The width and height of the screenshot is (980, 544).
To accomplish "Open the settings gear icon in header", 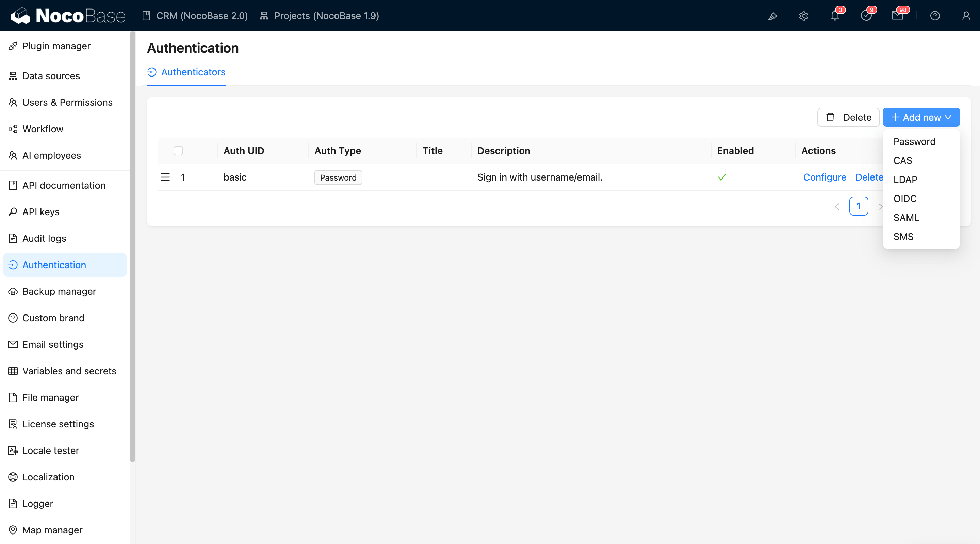I will click(803, 16).
